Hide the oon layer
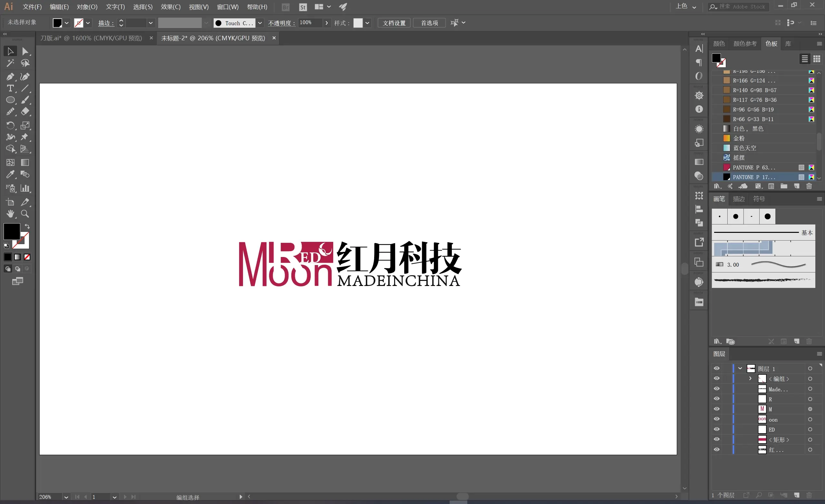This screenshot has width=825, height=504. tap(716, 419)
